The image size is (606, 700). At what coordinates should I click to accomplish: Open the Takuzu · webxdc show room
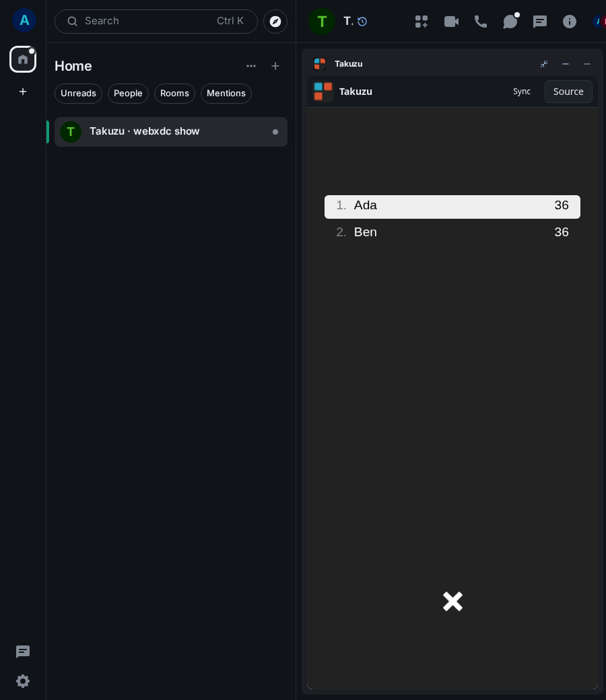point(170,132)
